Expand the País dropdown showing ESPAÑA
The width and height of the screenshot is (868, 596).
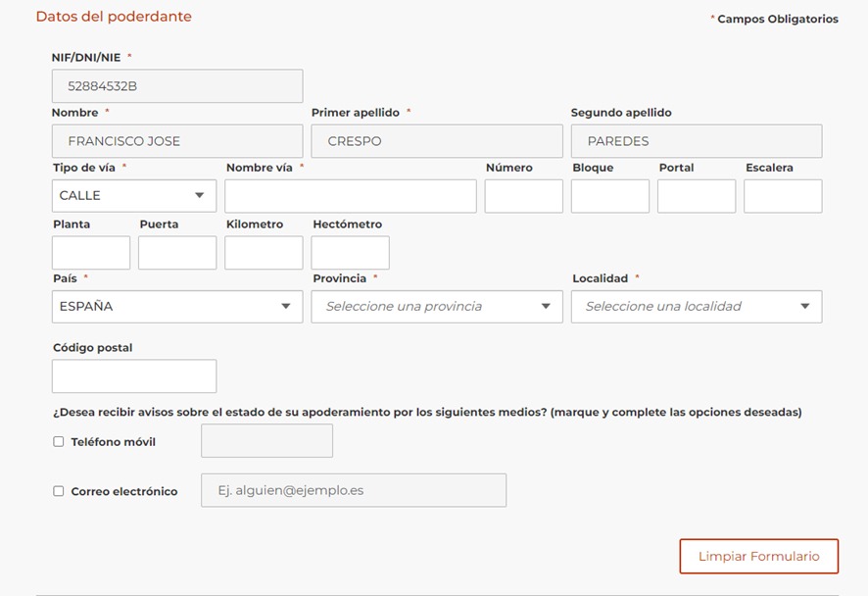177,307
